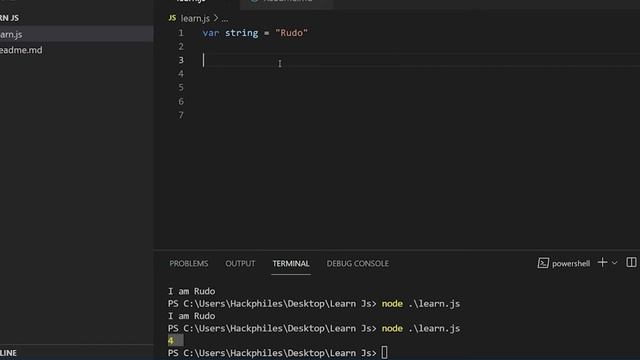Viewport: 640px width, 360px height.
Task: Click line number 5 in gutter
Action: (181, 87)
